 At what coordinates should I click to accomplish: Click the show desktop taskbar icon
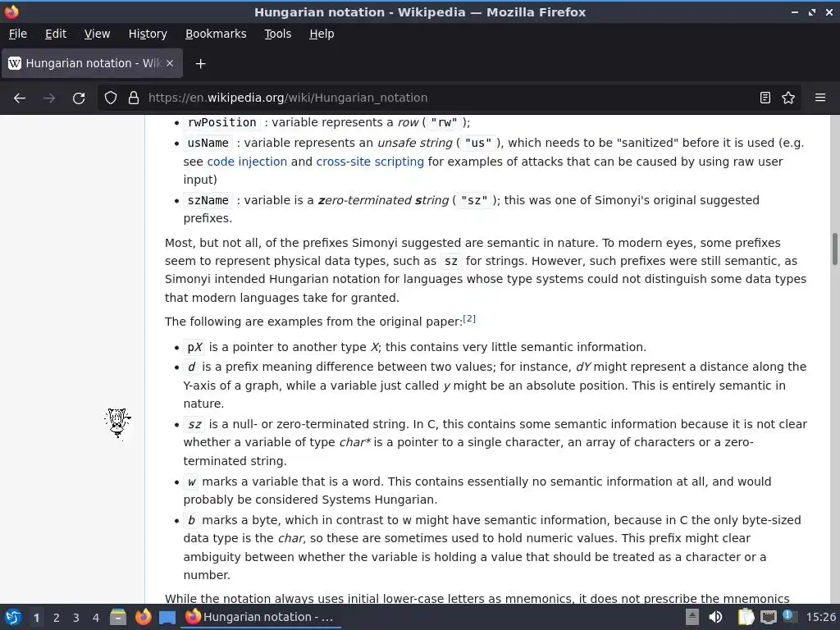(x=167, y=618)
